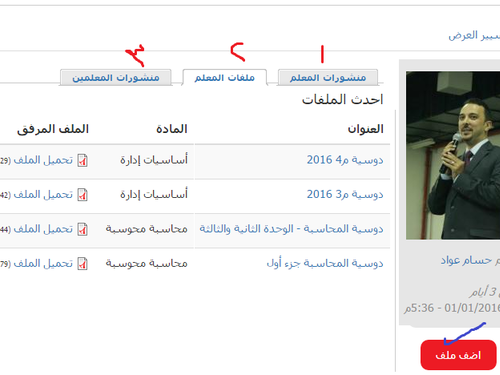
Task: Click PDF icon in دوسية م3 2016 row
Action: (x=82, y=195)
